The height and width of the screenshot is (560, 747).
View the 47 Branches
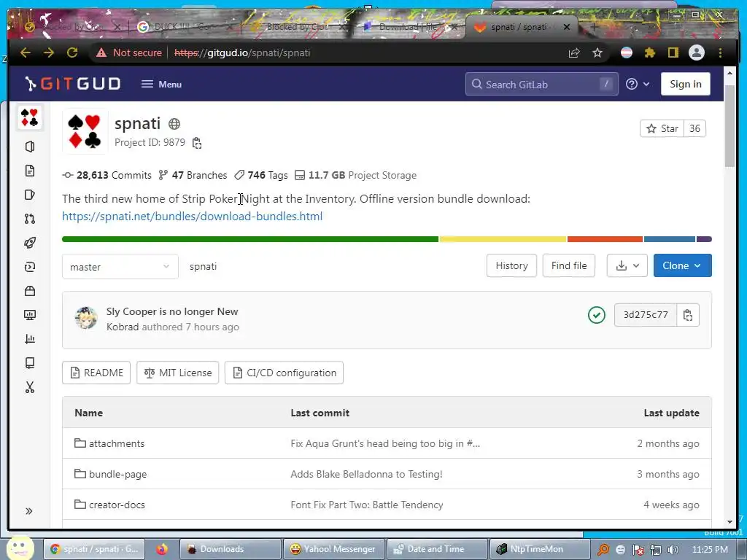pyautogui.click(x=193, y=175)
